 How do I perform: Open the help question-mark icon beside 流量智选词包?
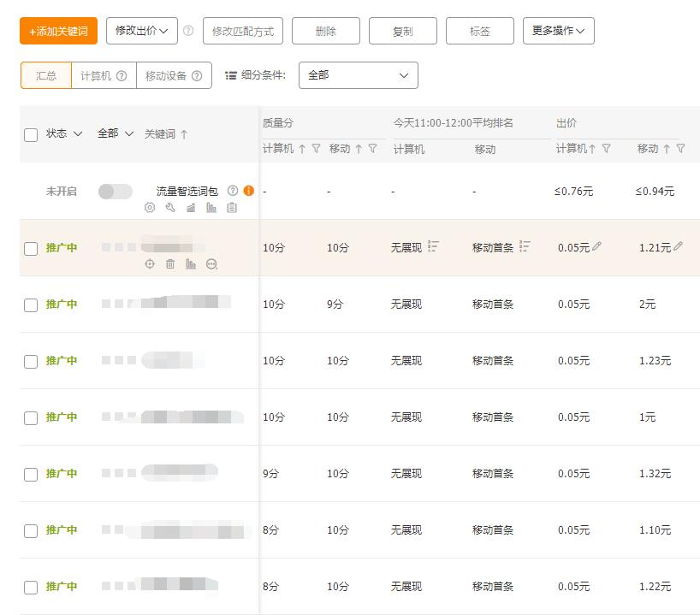[x=233, y=192]
